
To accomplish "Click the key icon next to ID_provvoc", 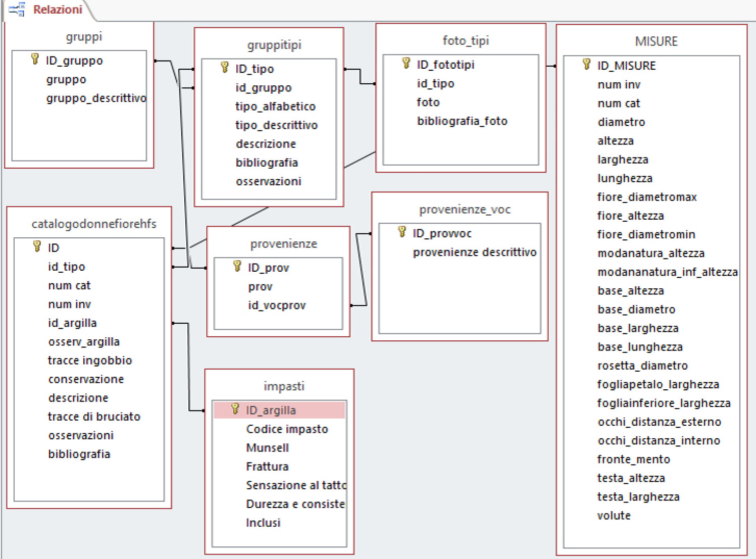I will click(402, 232).
